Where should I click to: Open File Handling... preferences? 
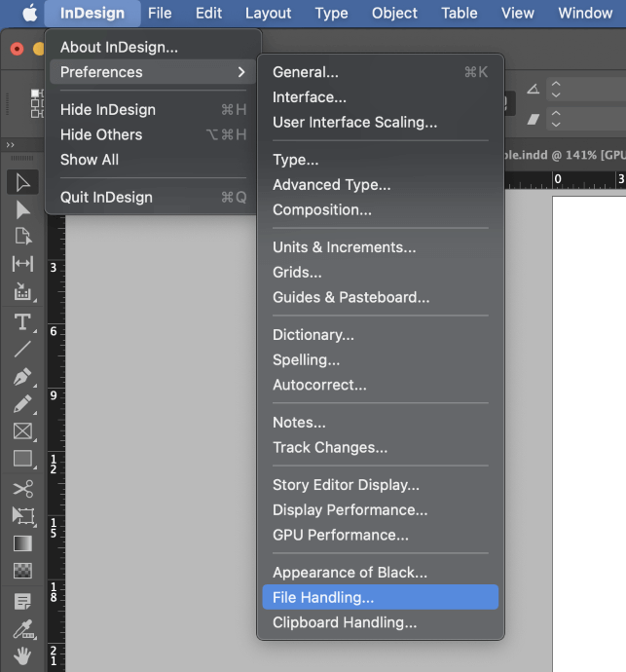[381, 597]
